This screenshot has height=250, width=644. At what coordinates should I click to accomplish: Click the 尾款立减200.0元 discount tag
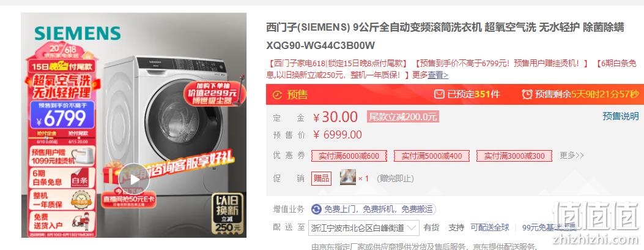[x=403, y=117]
